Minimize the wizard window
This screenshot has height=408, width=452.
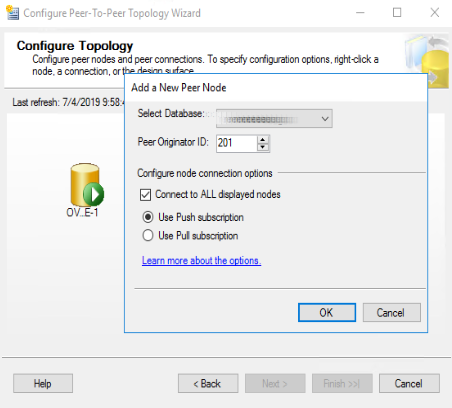(x=360, y=13)
